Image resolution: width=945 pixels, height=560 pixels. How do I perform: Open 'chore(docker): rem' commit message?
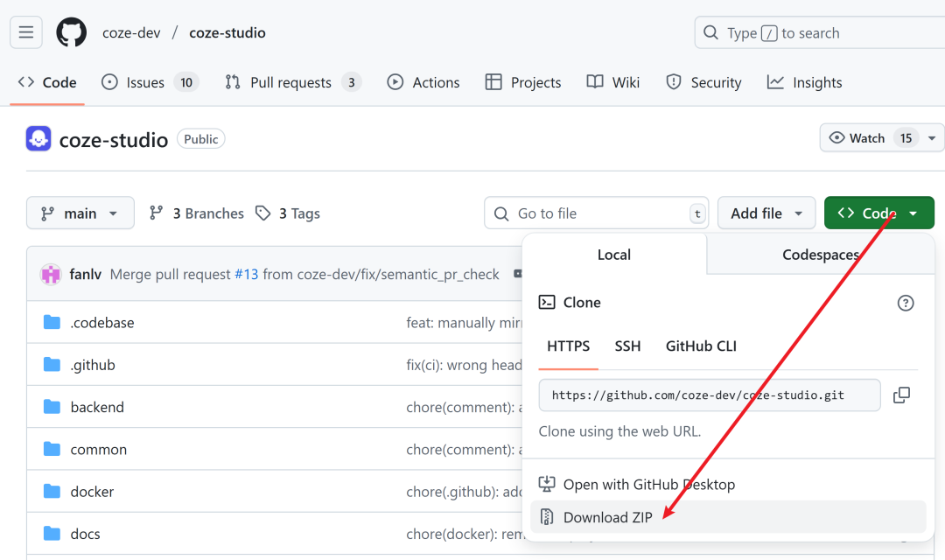[x=464, y=534]
